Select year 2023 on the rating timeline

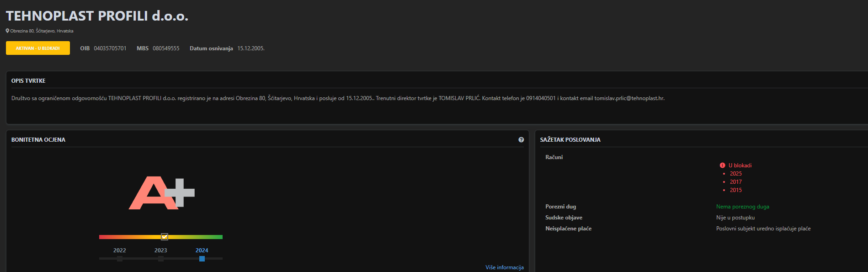161,251
